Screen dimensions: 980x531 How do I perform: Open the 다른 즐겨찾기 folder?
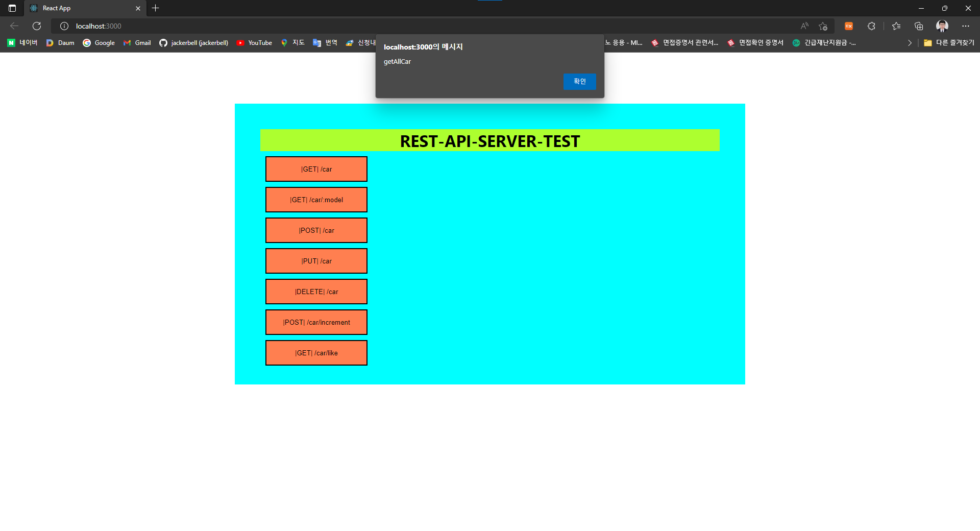point(949,43)
